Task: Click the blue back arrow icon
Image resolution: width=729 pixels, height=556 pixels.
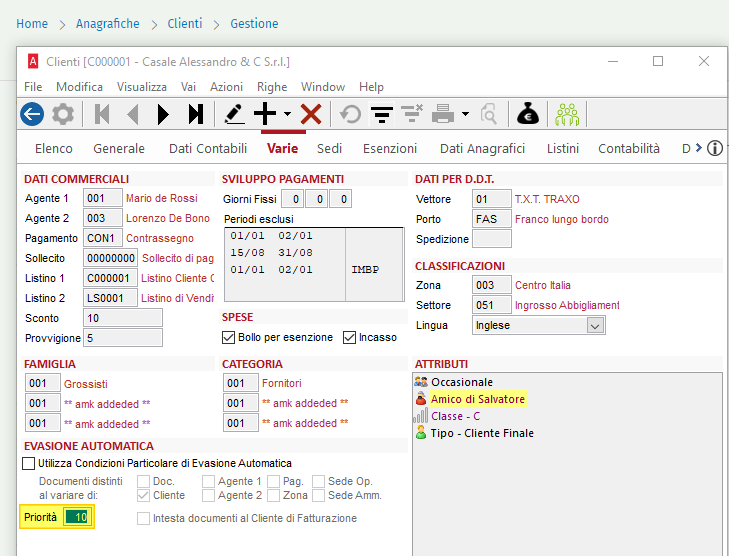Action: (32, 114)
